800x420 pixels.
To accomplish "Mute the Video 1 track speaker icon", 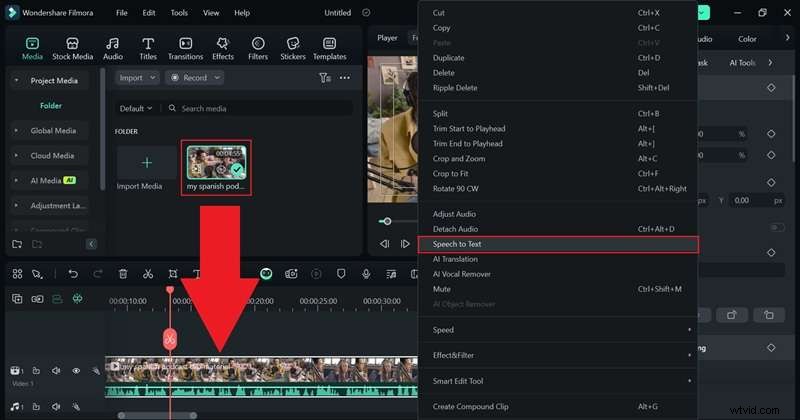I will point(56,371).
